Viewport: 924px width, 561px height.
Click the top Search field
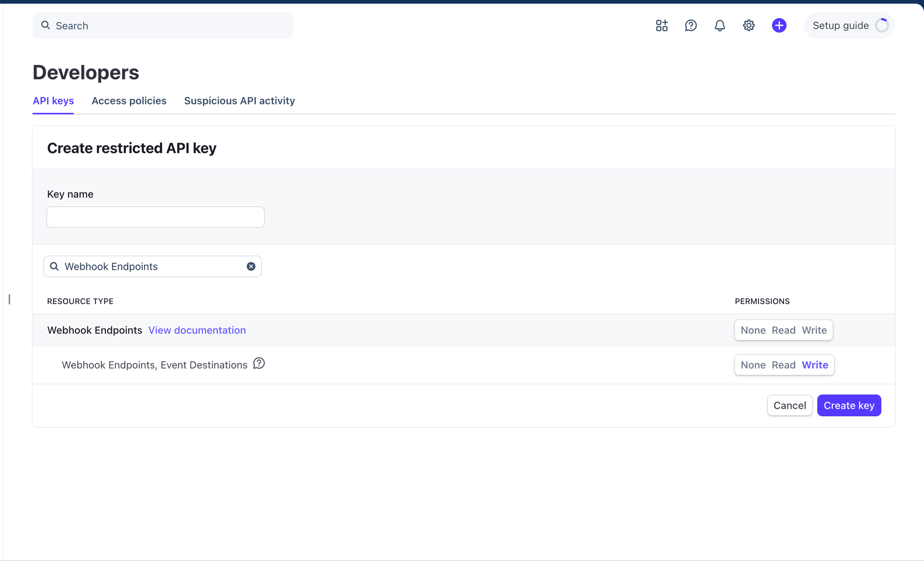(163, 25)
